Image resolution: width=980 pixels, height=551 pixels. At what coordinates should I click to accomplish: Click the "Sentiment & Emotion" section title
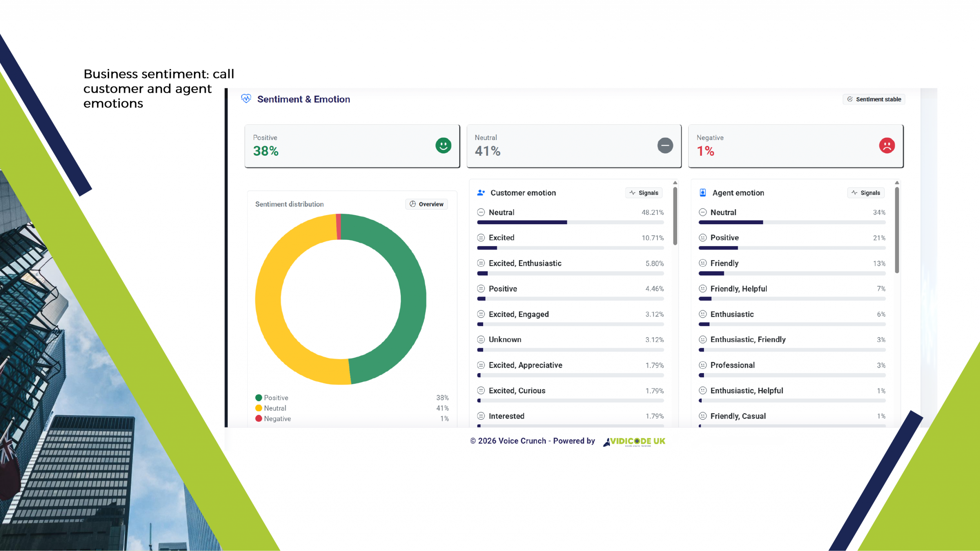click(304, 99)
